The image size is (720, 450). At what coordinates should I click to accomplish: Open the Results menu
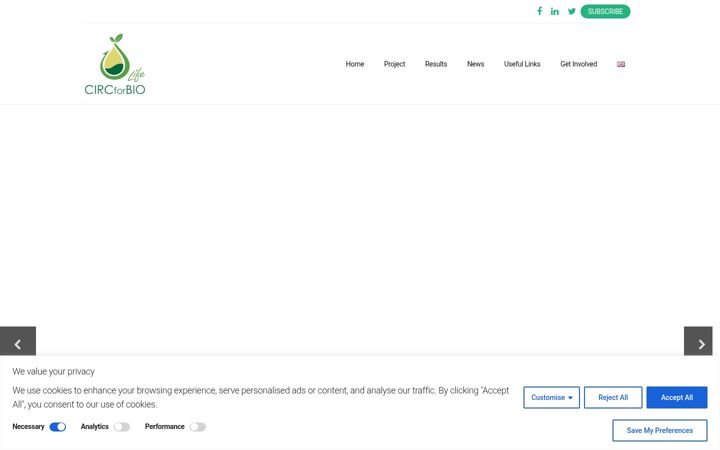436,64
